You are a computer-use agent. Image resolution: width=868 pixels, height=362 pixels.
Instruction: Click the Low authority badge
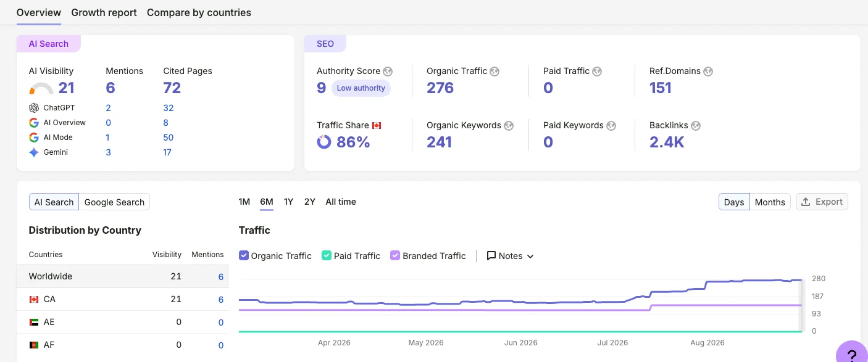[361, 88]
